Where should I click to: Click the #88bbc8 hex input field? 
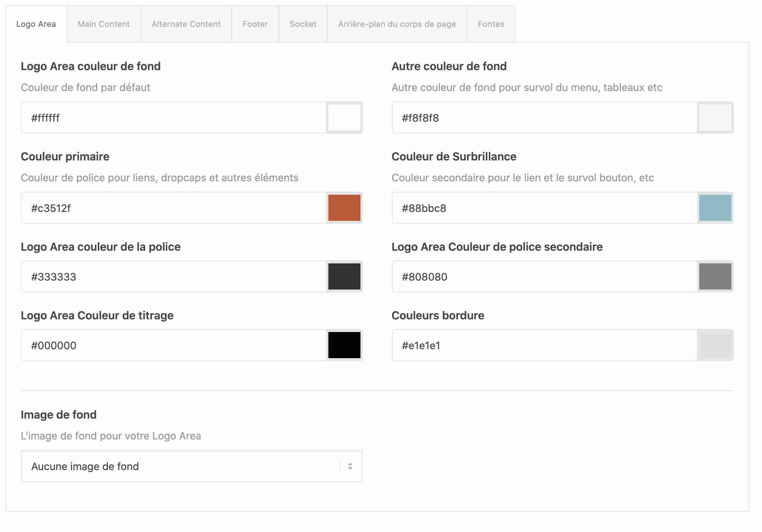click(544, 208)
